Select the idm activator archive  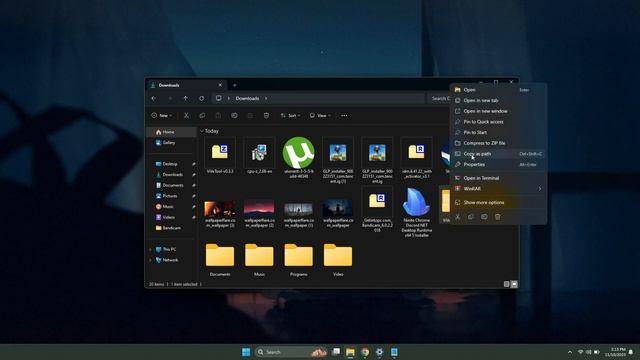point(416,158)
